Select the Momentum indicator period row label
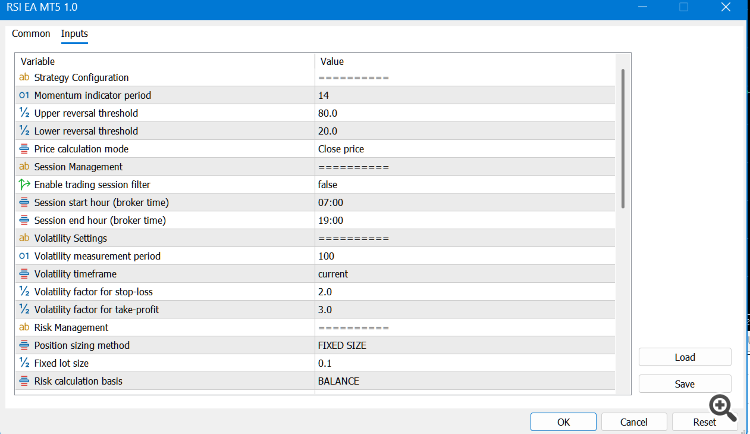750x434 pixels. pos(92,95)
